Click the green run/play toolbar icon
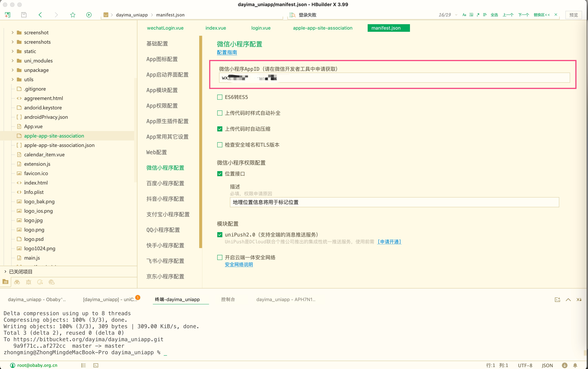The width and height of the screenshot is (588, 369). [89, 15]
